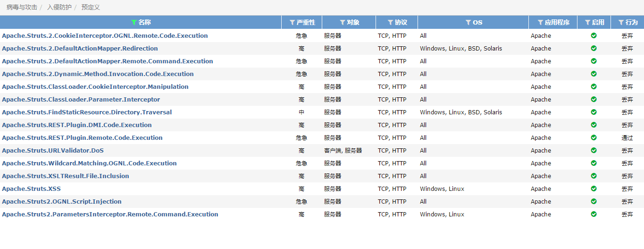Toggle enabled status for XSLTResult.File.Inclusion row
The image size is (644, 249).
tap(594, 176)
